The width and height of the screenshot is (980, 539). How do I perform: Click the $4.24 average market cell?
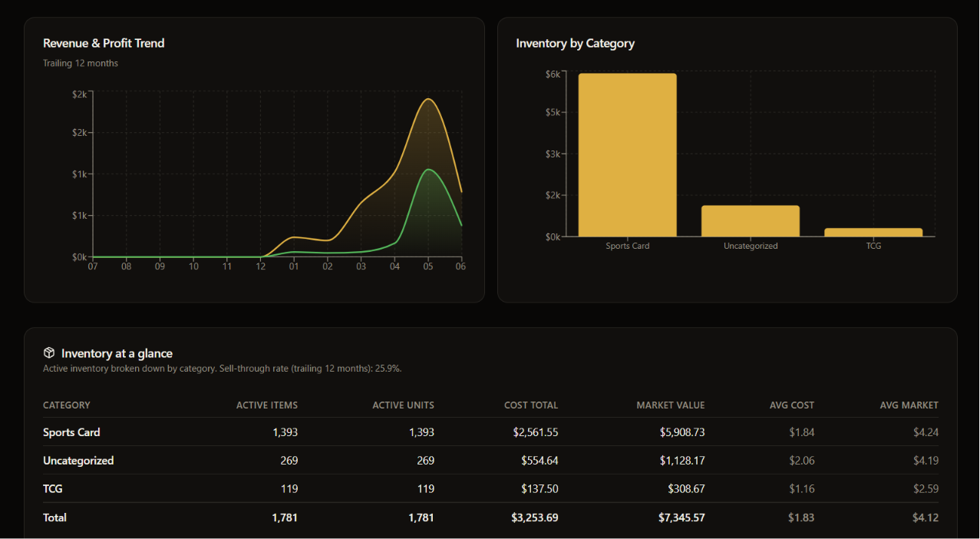[x=926, y=432]
